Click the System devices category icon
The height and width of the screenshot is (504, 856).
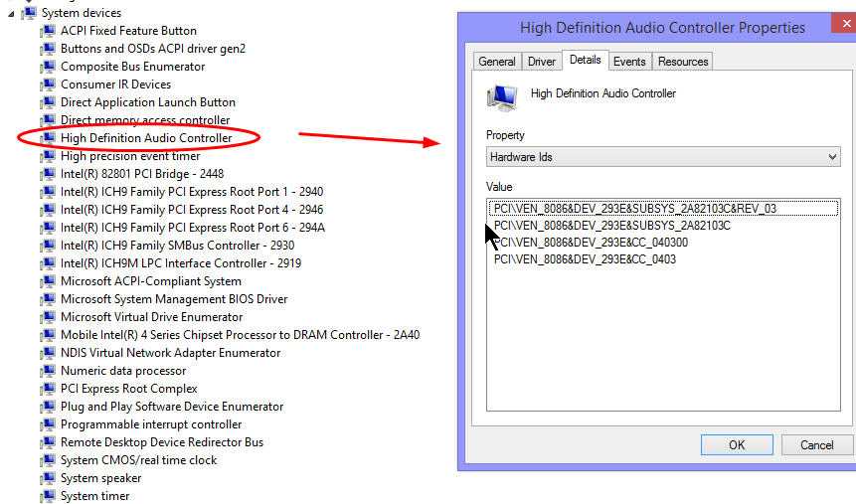[x=29, y=13]
